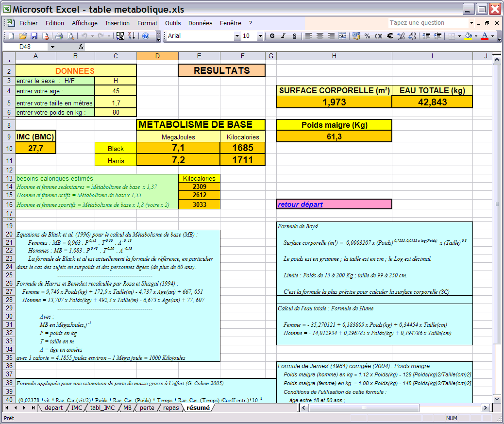This screenshot has height=424, width=504.
Task: Select the row 10 header
Action: pos(9,149)
